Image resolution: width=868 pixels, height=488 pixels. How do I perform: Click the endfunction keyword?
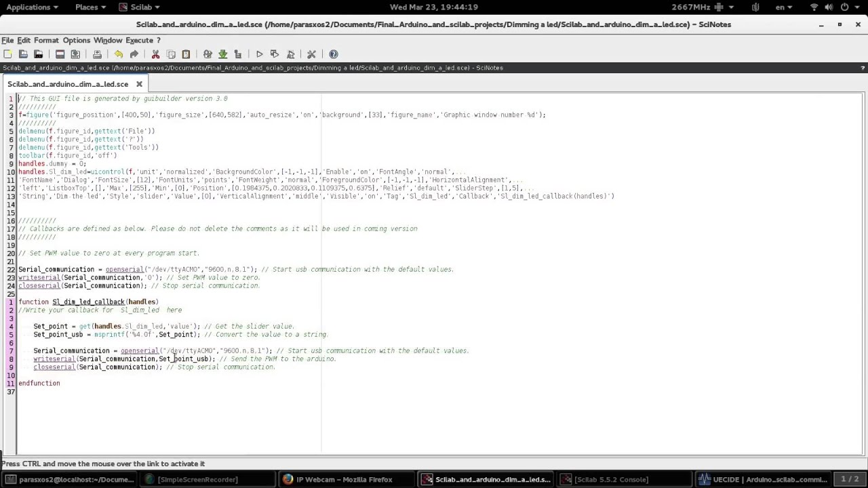pyautogui.click(x=39, y=384)
